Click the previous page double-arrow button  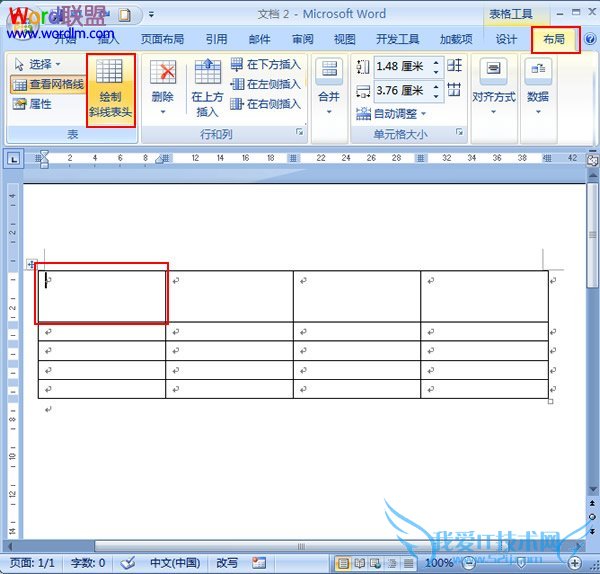point(592,503)
